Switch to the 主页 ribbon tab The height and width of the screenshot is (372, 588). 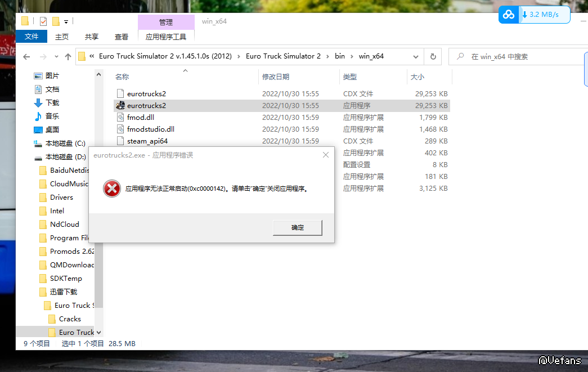coord(62,37)
